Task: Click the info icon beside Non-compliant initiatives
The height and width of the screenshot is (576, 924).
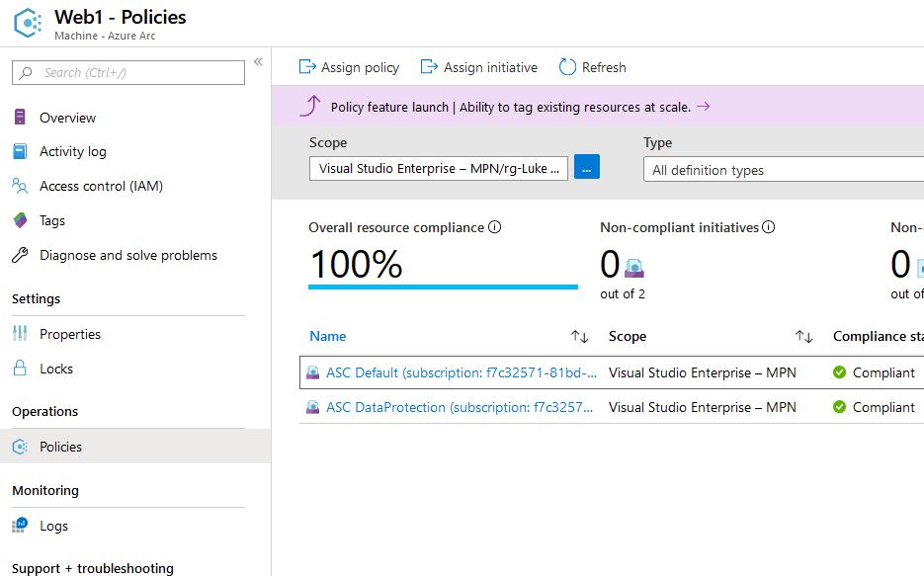Action: click(x=768, y=227)
